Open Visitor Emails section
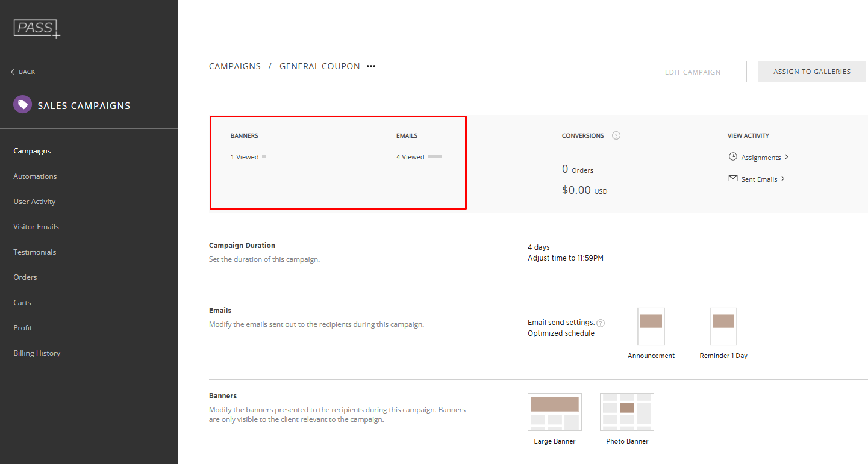The image size is (868, 464). [36, 227]
